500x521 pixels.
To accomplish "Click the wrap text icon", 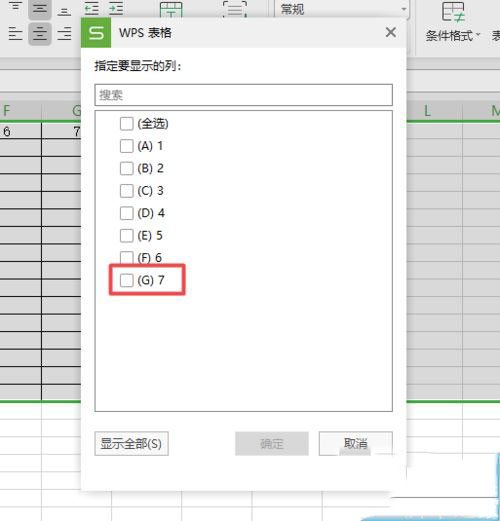I will pyautogui.click(x=235, y=9).
